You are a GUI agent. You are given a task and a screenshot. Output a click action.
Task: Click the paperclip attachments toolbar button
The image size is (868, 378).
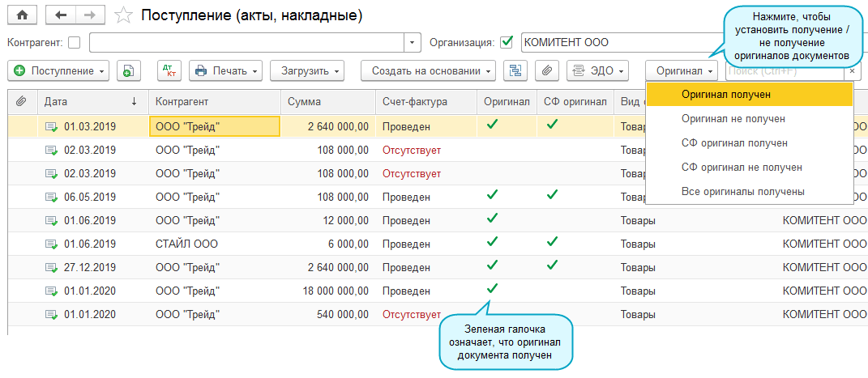(x=547, y=70)
